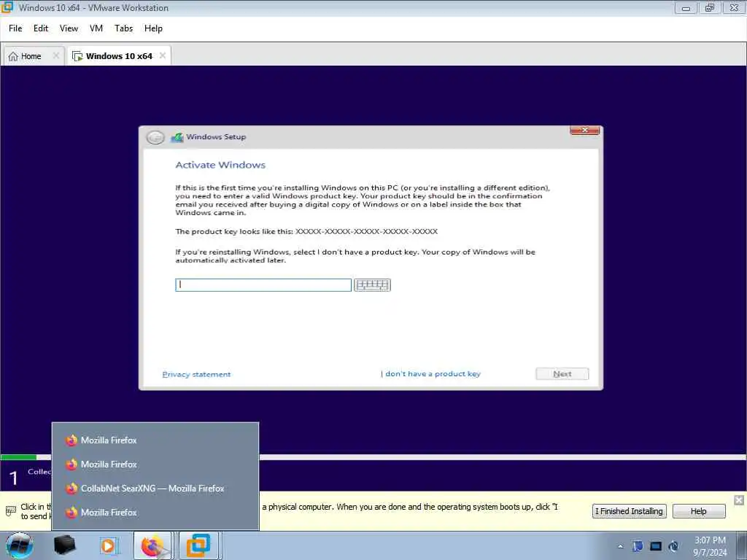The image size is (747, 560).
Task: Select second Mozilla Firefox window entry
Action: [155, 464]
